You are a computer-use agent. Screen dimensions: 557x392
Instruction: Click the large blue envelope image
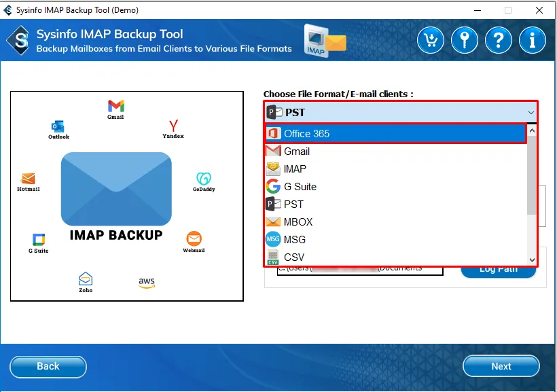[116, 189]
